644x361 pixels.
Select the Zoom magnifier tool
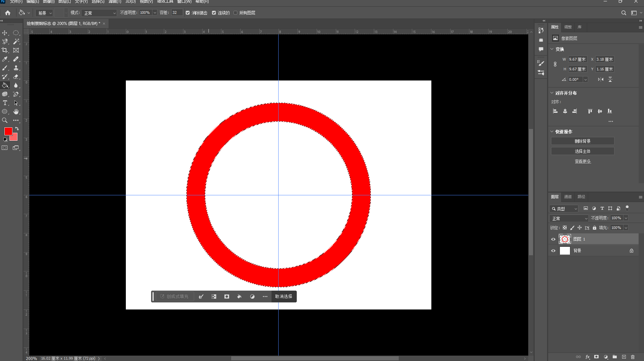pyautogui.click(x=5, y=120)
